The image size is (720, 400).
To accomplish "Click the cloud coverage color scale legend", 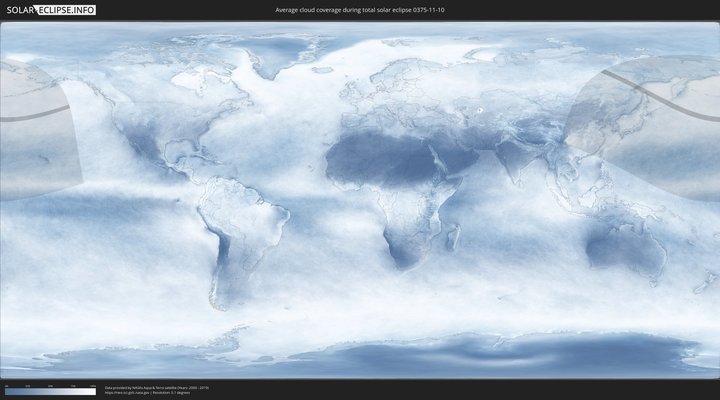I will 51,391.
